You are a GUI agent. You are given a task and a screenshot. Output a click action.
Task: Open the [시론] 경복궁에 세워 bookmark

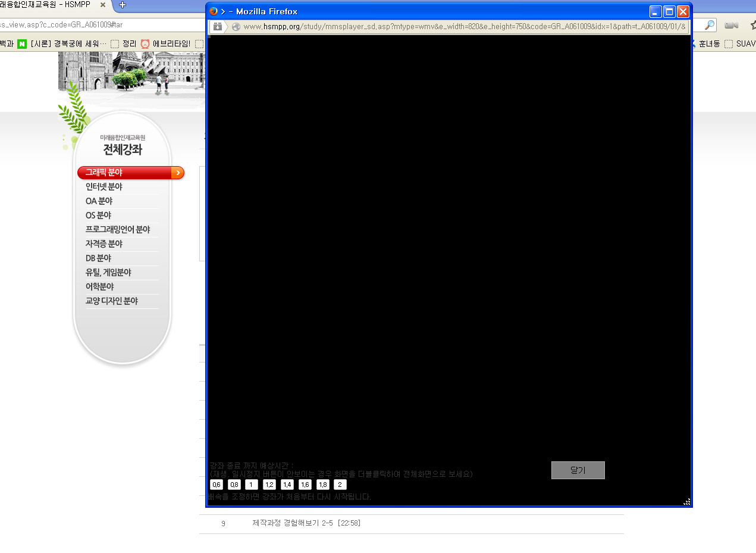(69, 43)
